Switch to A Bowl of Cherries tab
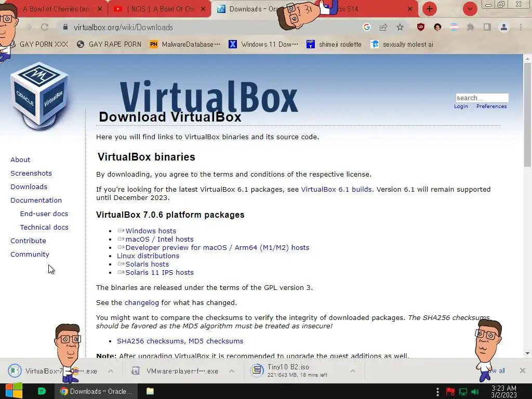The height and width of the screenshot is (399, 532). (x=56, y=9)
